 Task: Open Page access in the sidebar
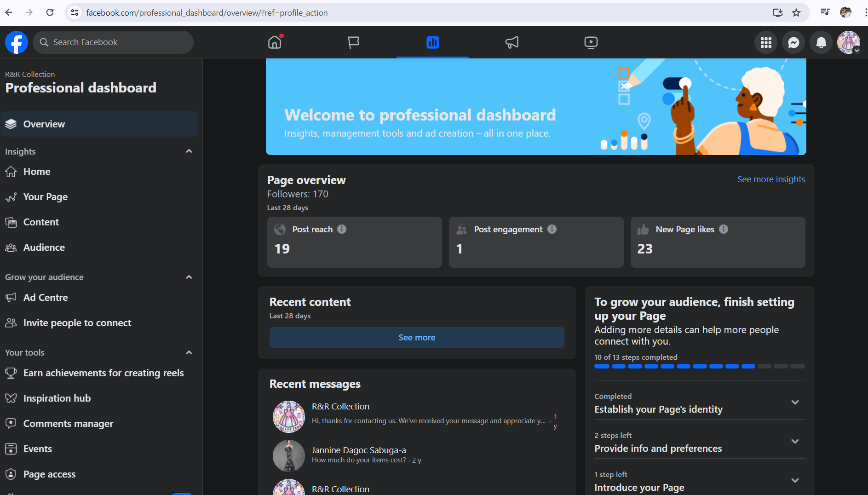tap(99, 474)
